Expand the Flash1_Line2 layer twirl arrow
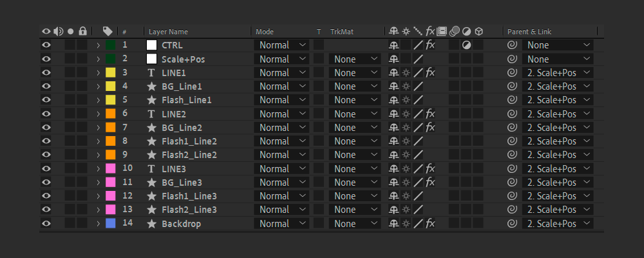Screen dimensions: 644x258 [x=98, y=141]
